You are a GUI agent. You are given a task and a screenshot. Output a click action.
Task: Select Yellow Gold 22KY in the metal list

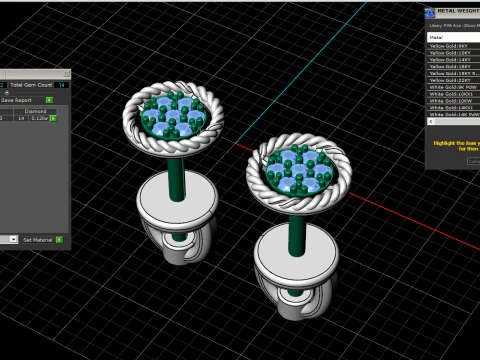click(x=453, y=80)
